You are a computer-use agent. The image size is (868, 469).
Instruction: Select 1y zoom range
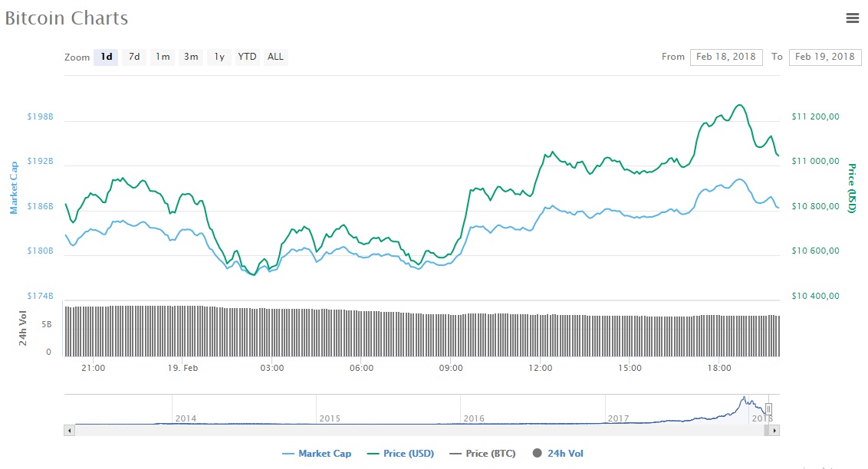pos(219,57)
